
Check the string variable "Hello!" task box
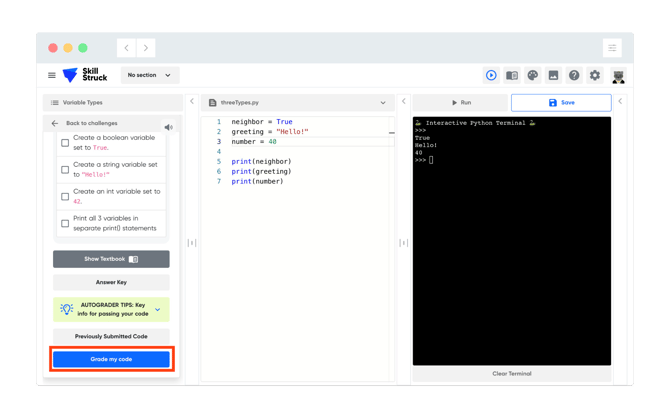(65, 170)
